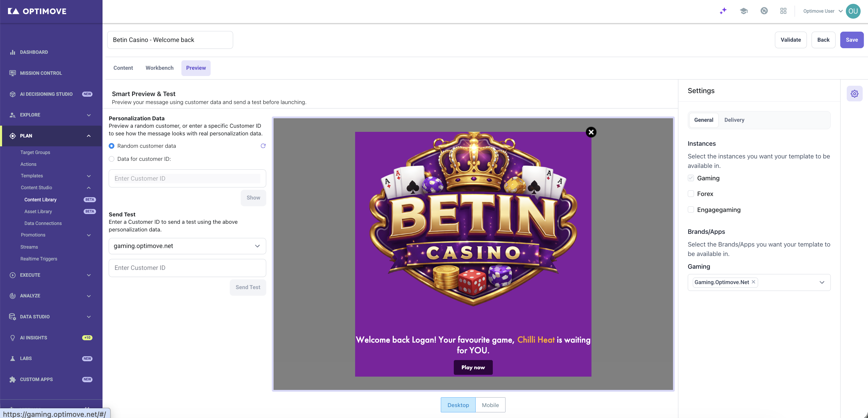Collapse the Plan menu chevron
The image size is (868, 418).
point(89,136)
